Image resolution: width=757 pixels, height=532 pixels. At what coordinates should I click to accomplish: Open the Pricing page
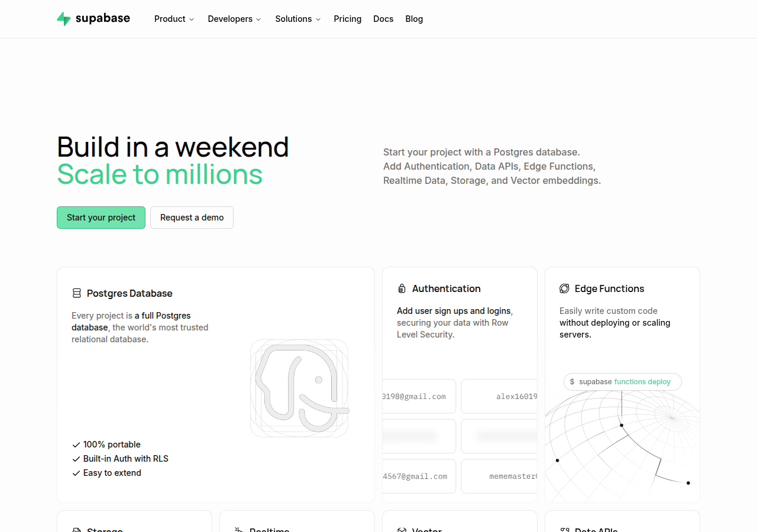[348, 19]
